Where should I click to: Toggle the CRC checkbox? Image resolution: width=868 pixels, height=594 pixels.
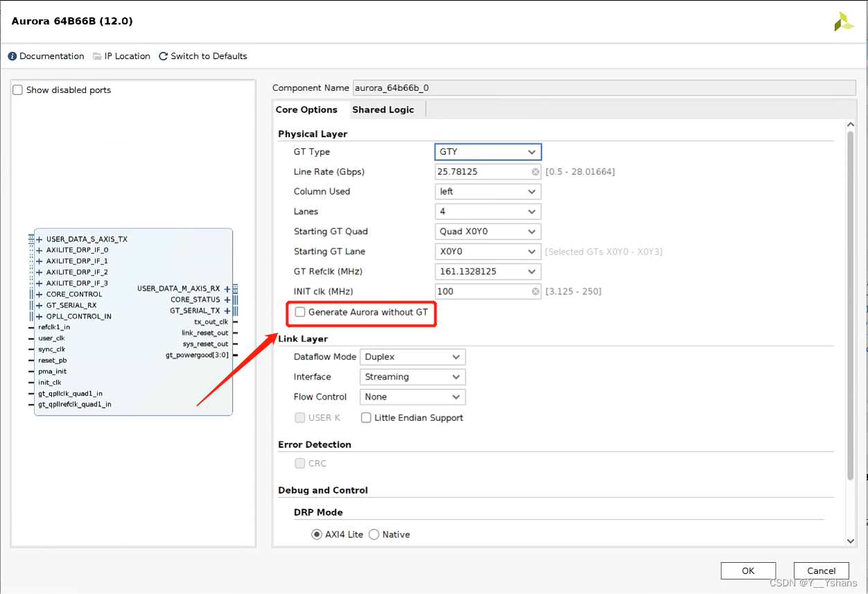coord(300,463)
